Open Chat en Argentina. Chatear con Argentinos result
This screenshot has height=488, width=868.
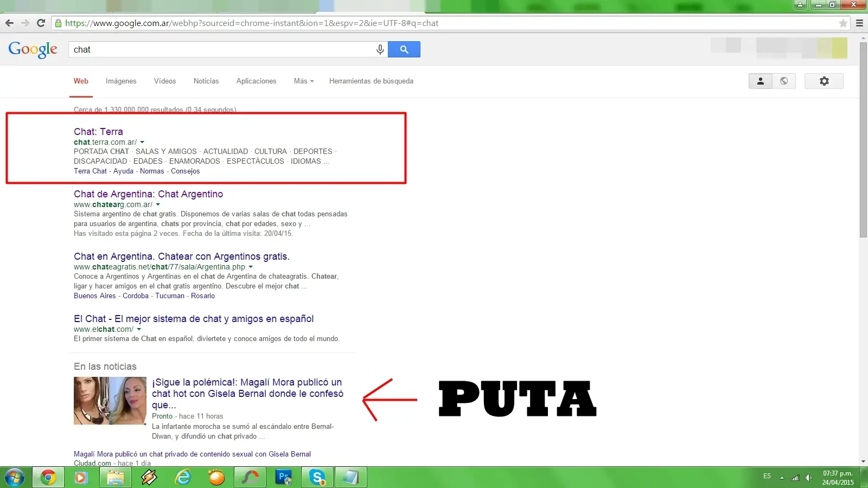pyautogui.click(x=182, y=256)
